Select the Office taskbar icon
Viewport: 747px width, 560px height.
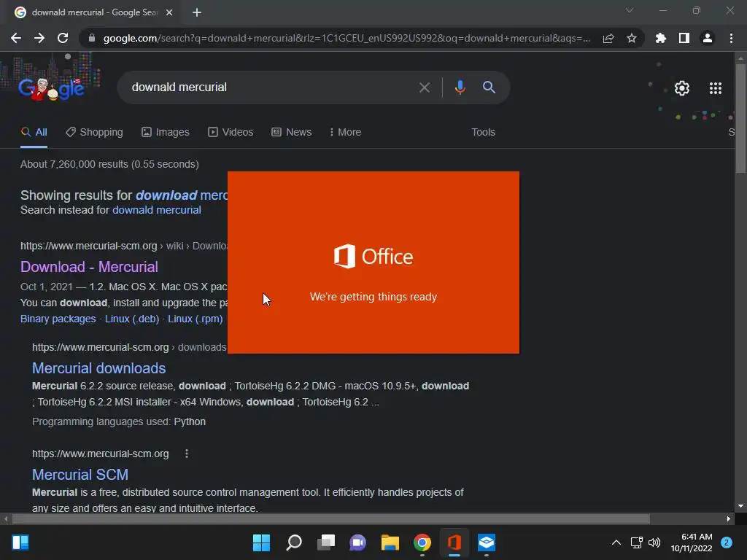click(x=454, y=542)
